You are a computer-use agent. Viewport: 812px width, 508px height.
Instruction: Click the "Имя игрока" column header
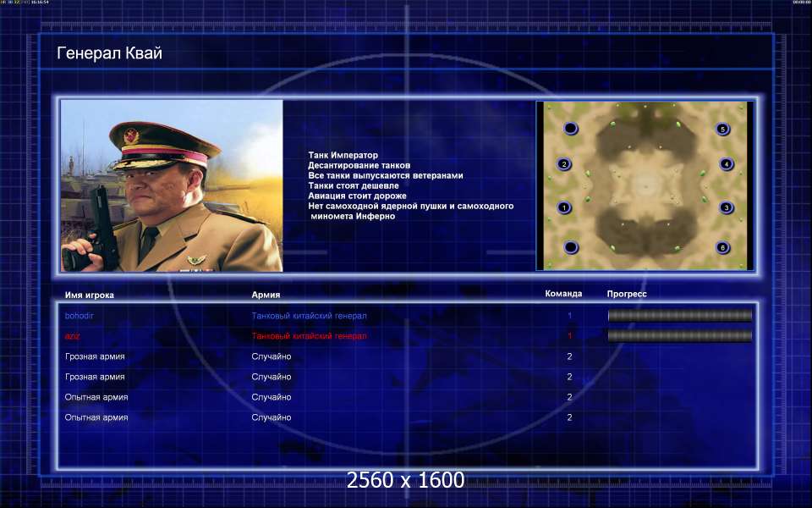click(x=89, y=295)
